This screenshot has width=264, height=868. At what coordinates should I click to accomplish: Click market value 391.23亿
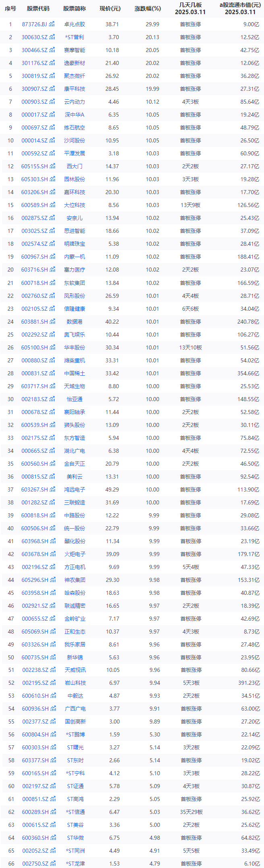tap(249, 683)
